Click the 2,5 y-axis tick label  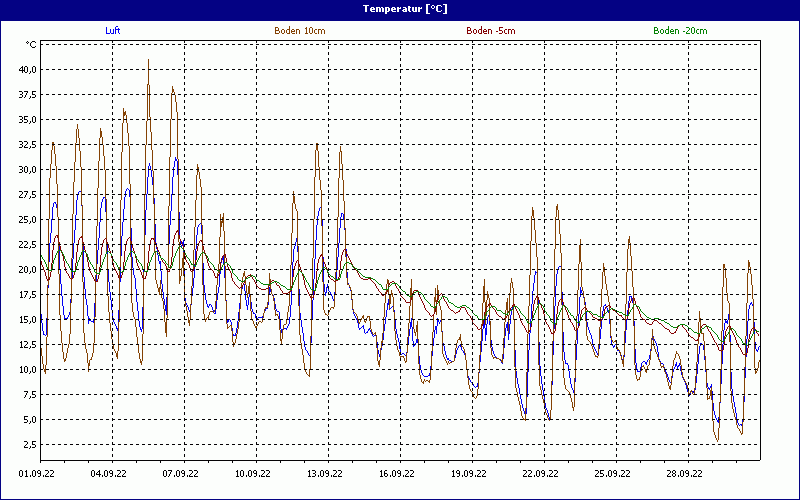tap(29, 445)
